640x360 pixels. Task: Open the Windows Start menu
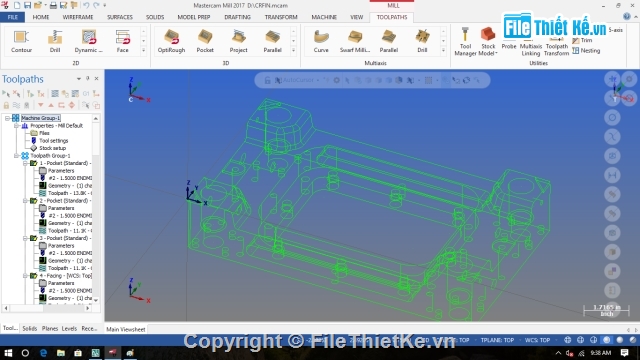tap(8, 353)
